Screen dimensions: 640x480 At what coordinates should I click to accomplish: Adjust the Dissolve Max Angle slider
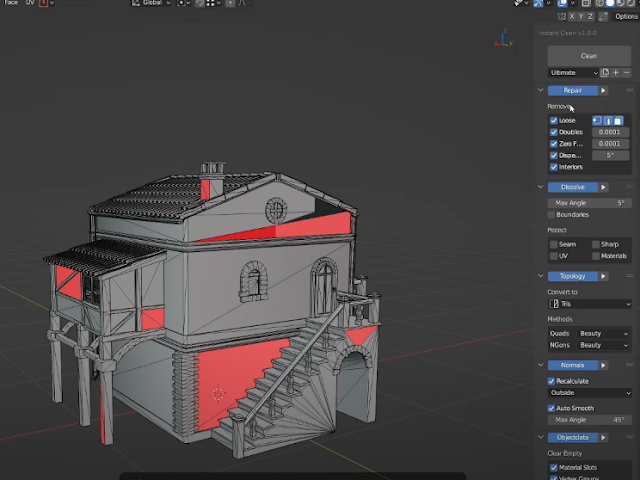590,203
